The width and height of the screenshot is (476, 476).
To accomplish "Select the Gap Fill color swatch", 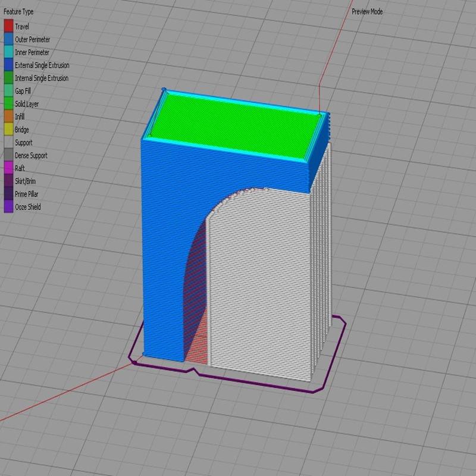I will point(8,91).
